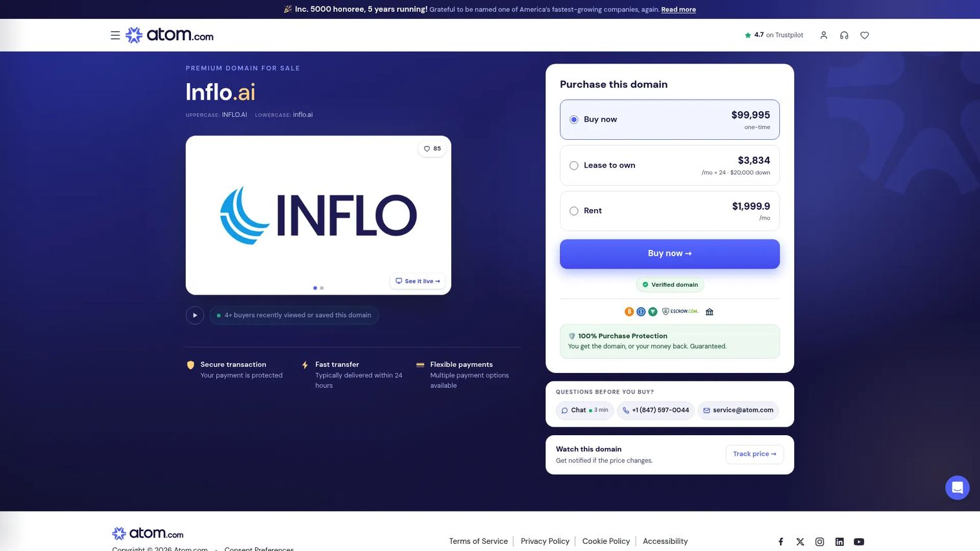Click the bank transfer icon

pyautogui.click(x=709, y=311)
